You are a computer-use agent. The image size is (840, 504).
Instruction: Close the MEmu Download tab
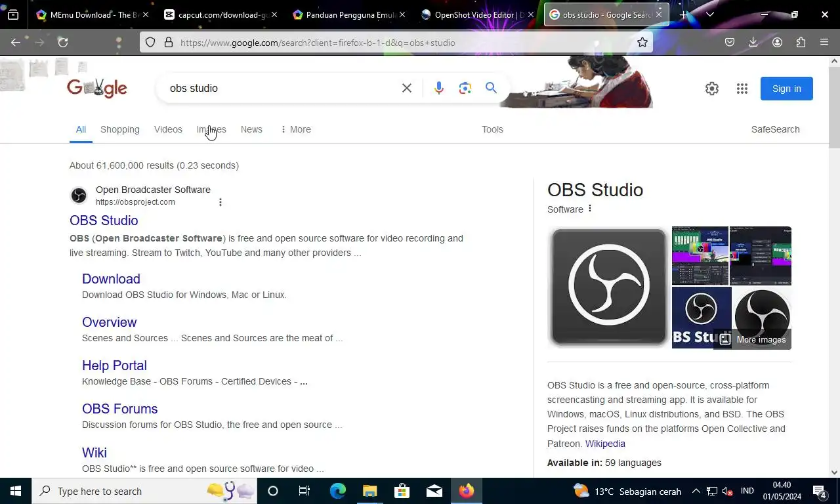pyautogui.click(x=146, y=14)
